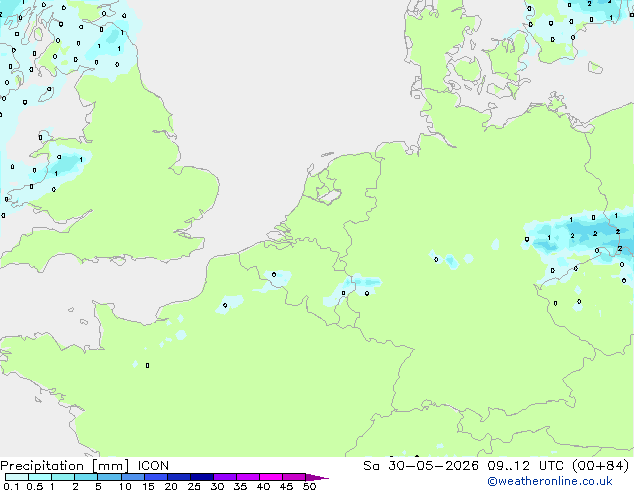Click the 45 to 50 mm legend swatch
The width and height of the screenshot is (634, 490).
pyautogui.click(x=294, y=477)
